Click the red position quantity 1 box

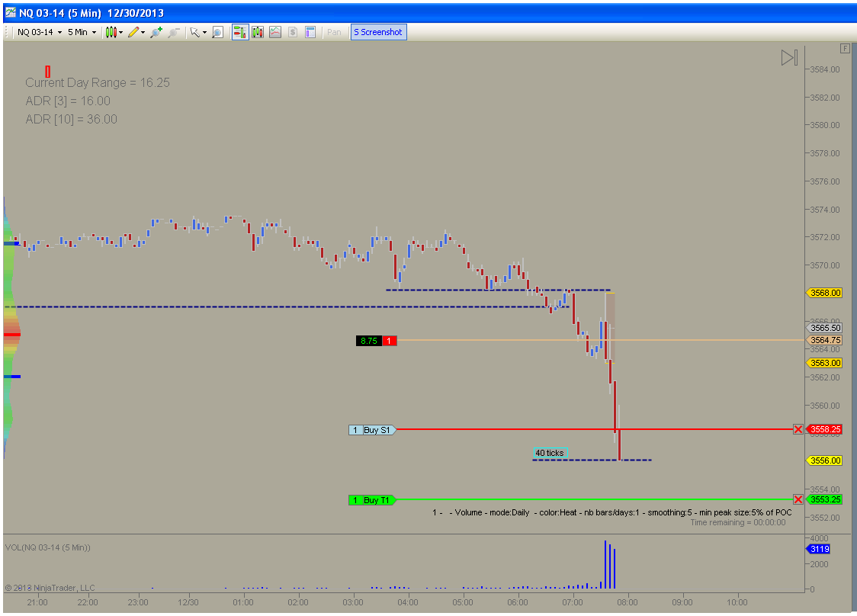point(389,341)
